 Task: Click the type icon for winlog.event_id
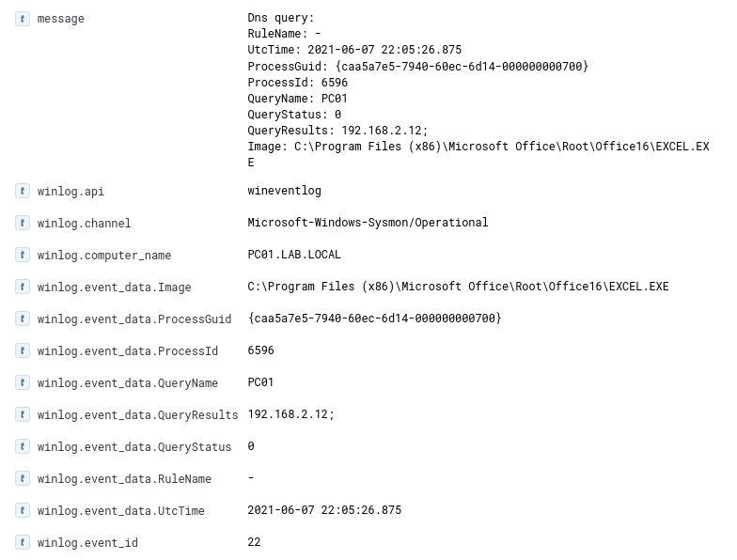(x=23, y=542)
